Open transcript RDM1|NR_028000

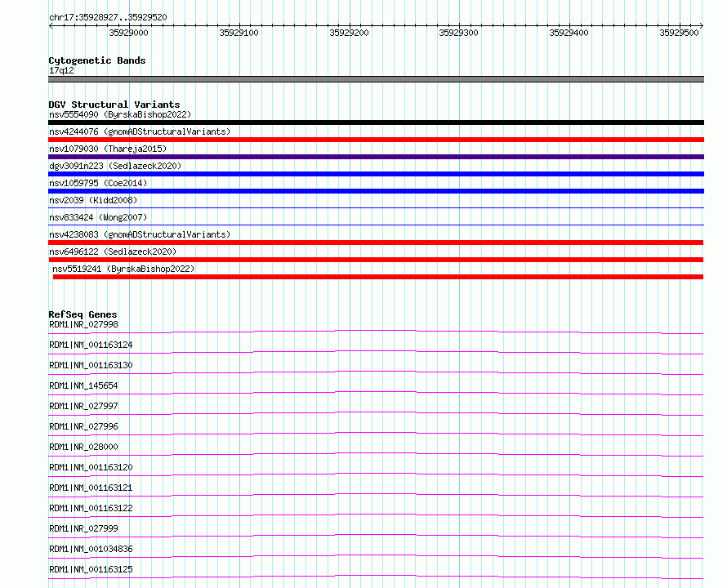(83, 447)
